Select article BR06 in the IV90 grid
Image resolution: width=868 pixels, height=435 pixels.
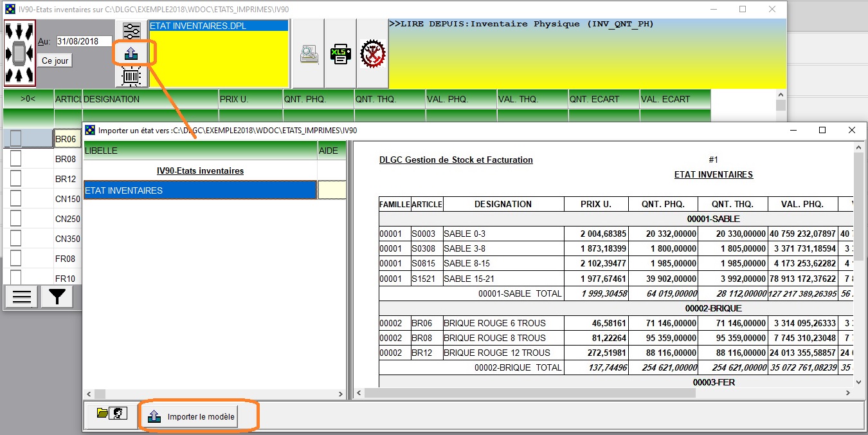tap(67, 139)
